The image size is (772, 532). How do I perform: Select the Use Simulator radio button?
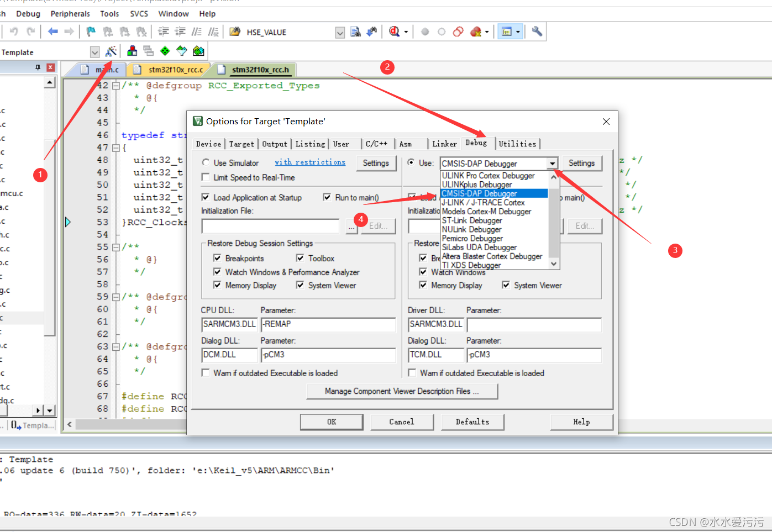coord(206,162)
